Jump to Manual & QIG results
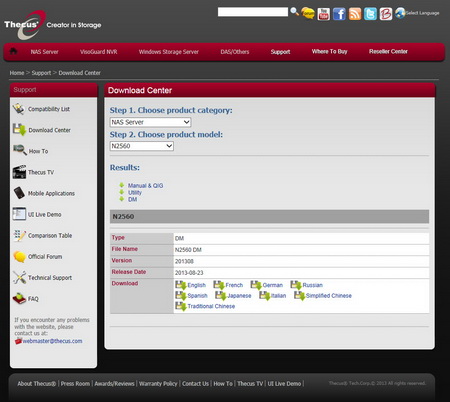 coord(145,186)
